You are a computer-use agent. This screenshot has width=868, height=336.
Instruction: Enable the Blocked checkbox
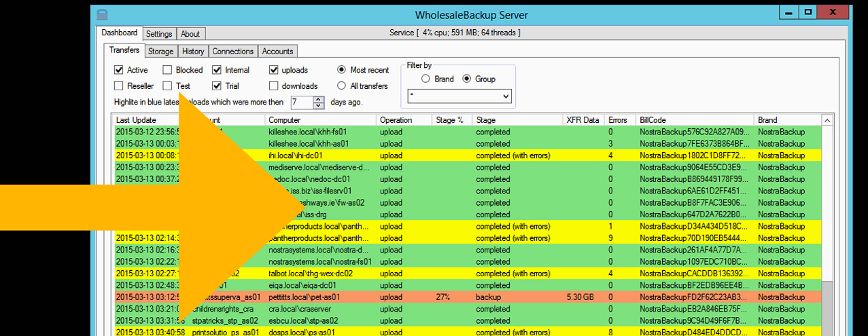click(167, 70)
